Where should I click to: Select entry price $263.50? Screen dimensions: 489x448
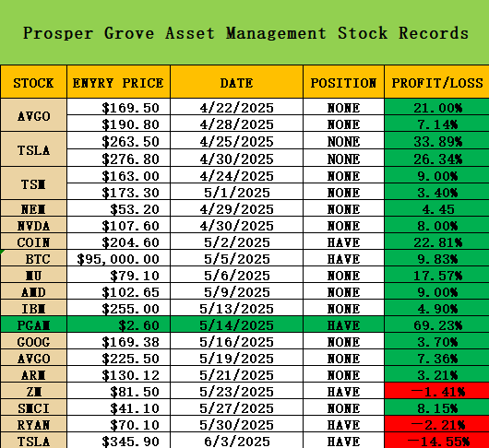coord(118,140)
